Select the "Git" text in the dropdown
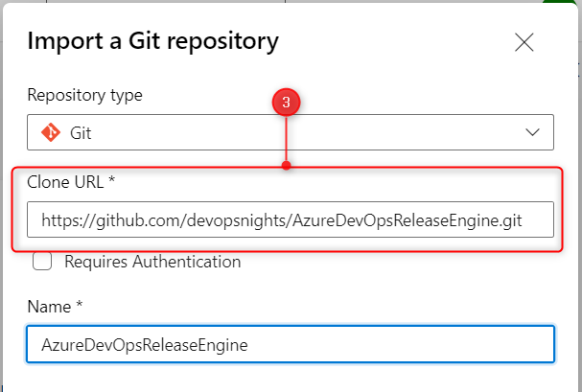Image resolution: width=582 pixels, height=392 pixels. point(81,133)
